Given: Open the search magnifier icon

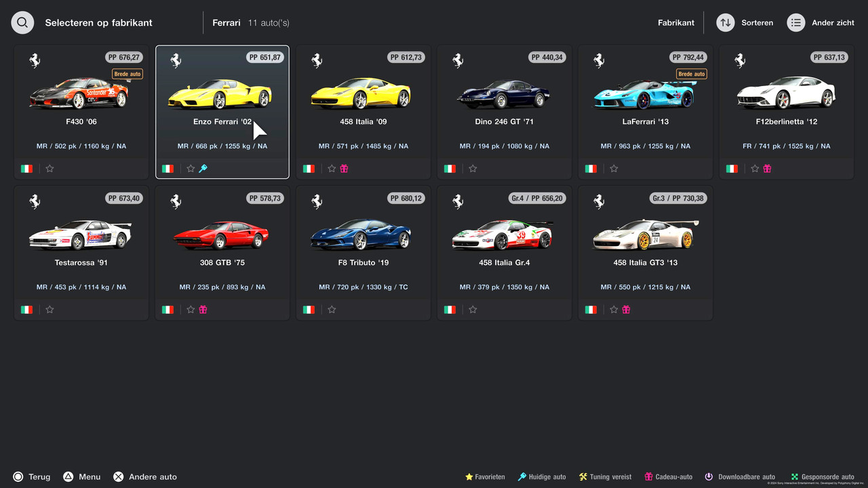Looking at the screenshot, I should tap(22, 22).
